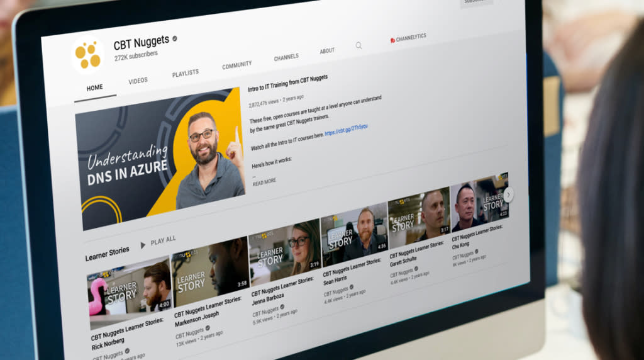Open the Home tab
This screenshot has width=644, height=360.
click(x=95, y=88)
